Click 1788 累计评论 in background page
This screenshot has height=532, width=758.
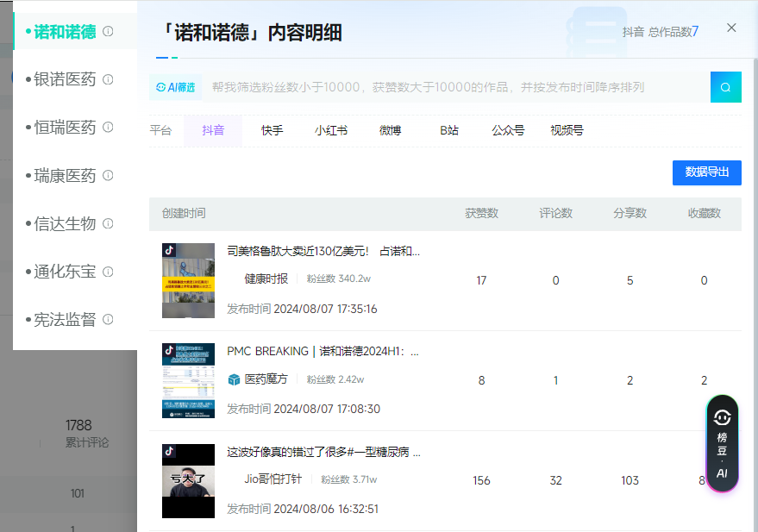tap(86, 434)
